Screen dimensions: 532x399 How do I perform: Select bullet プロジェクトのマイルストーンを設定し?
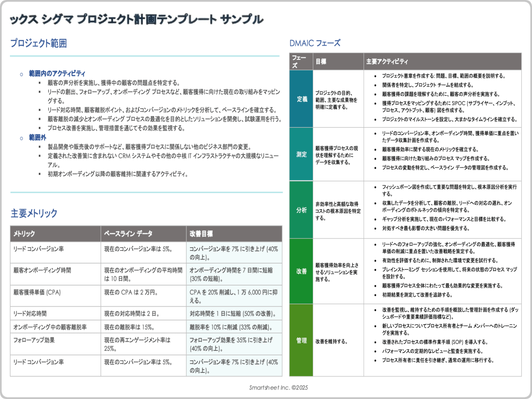tap(449, 119)
